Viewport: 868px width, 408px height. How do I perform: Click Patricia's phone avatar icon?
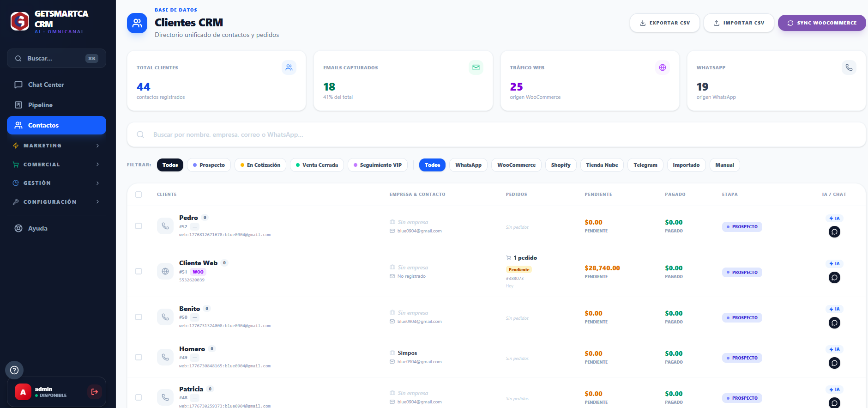click(x=165, y=397)
